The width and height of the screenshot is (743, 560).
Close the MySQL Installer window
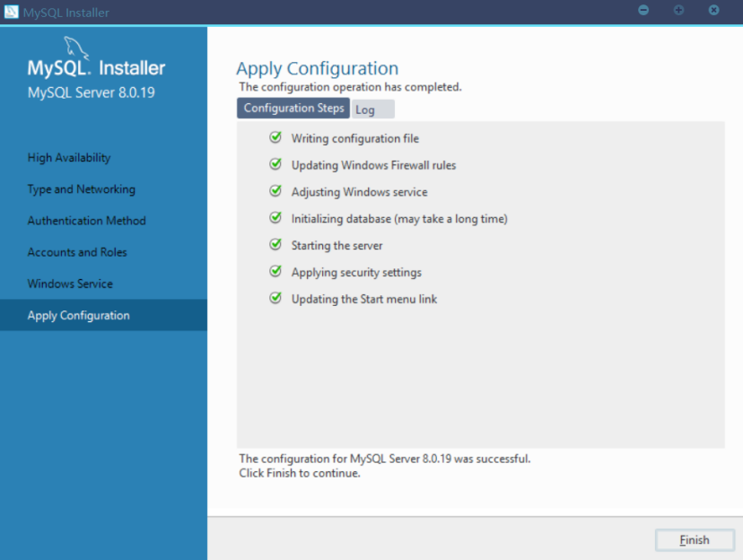click(713, 10)
